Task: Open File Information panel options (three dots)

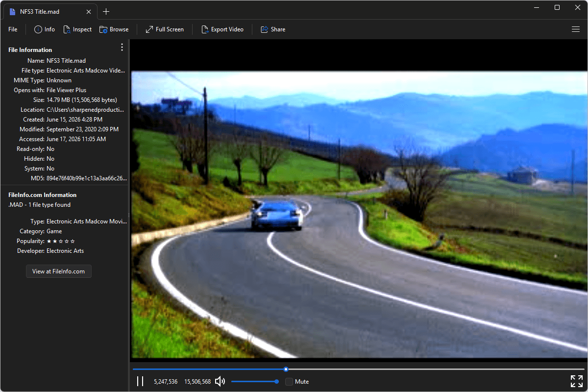Action: coord(122,48)
